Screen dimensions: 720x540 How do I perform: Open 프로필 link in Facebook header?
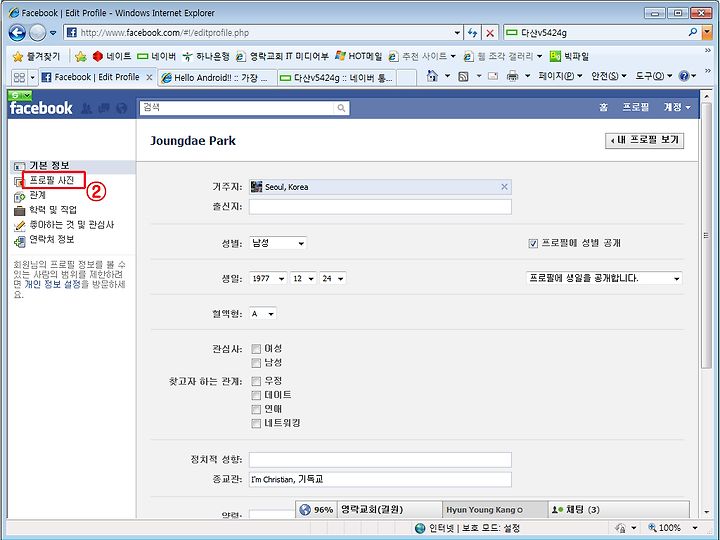pyautogui.click(x=636, y=107)
